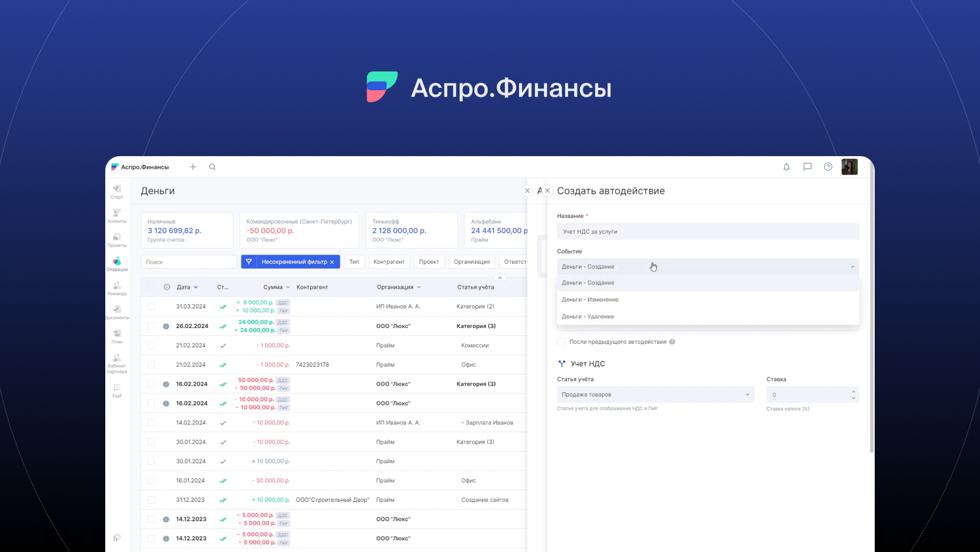Open the Тинькофф account card

(411, 230)
